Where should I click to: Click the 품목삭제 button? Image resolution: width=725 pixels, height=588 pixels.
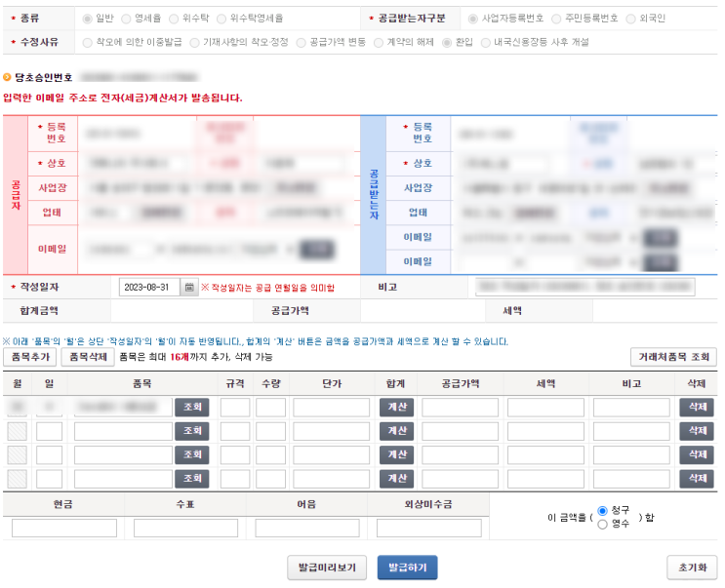click(x=88, y=357)
